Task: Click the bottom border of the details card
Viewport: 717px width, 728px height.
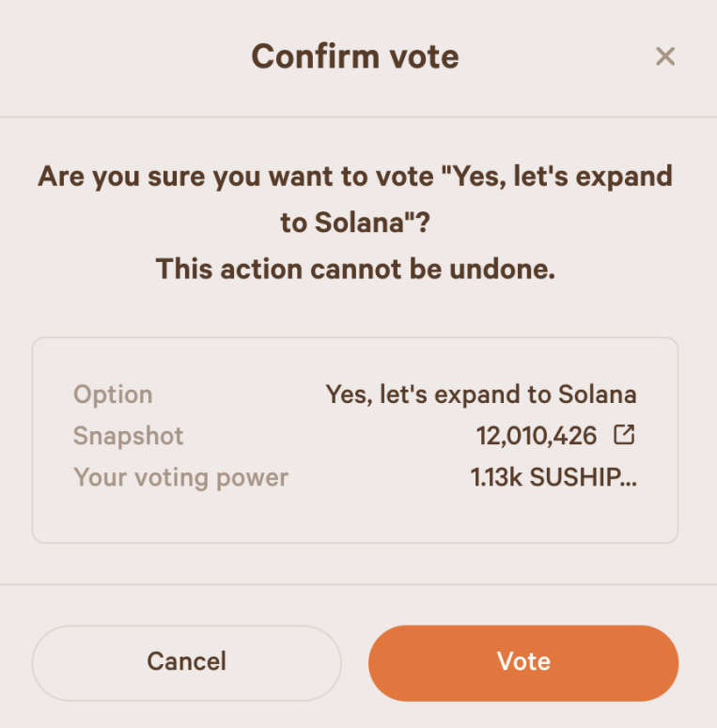Action: (x=354, y=542)
